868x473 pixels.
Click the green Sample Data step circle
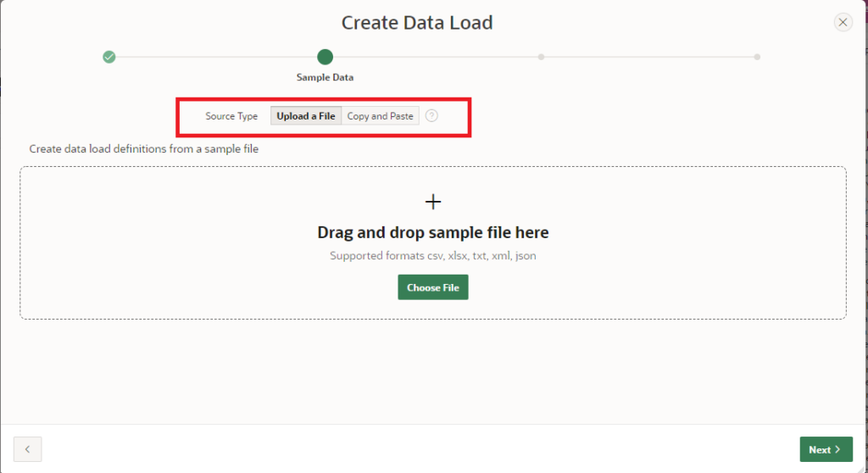coord(325,57)
